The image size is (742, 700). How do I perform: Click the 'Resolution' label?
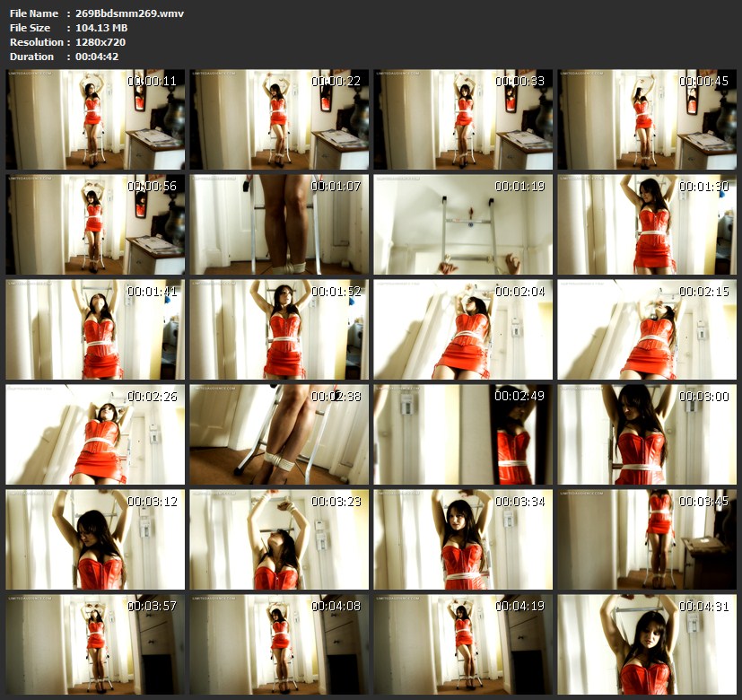(37, 41)
